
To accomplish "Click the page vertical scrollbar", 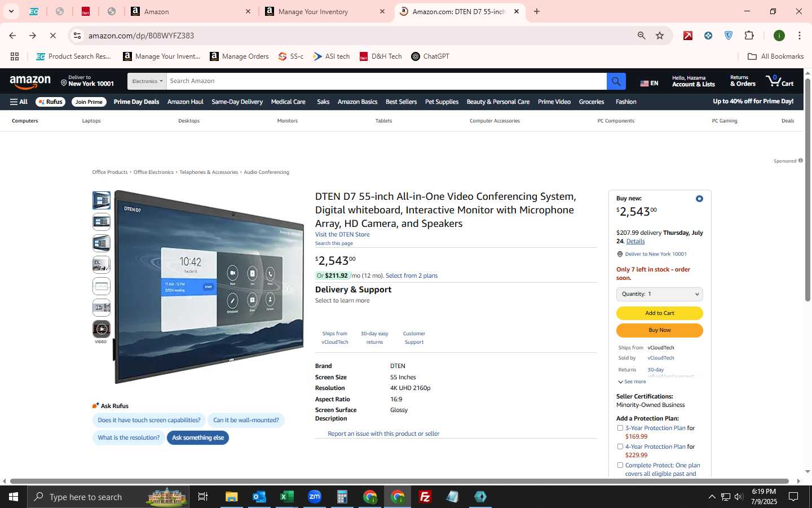I will [x=807, y=191].
